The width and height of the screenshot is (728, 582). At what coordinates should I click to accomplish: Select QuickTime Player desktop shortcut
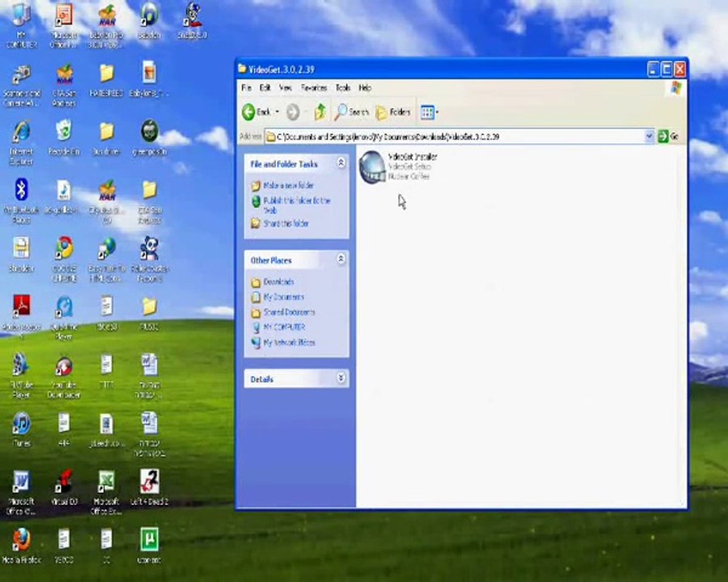point(64,318)
